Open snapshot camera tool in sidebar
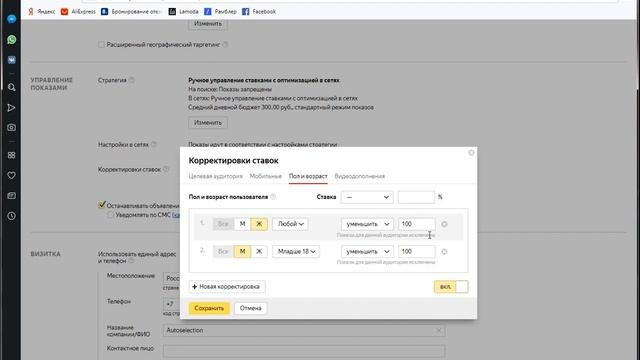This screenshot has height=360, width=640. pyautogui.click(x=11, y=127)
